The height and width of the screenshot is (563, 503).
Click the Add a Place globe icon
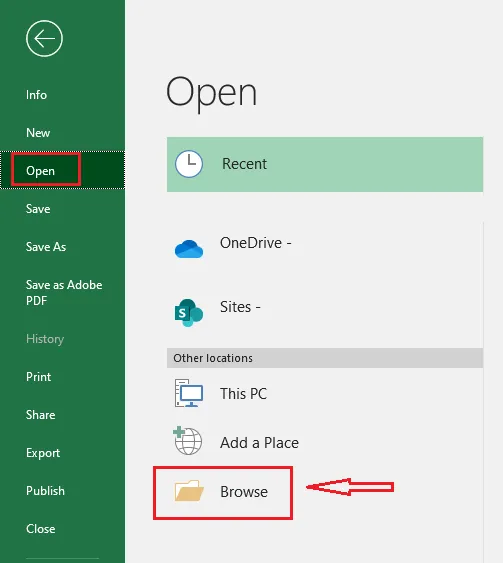pyautogui.click(x=187, y=441)
